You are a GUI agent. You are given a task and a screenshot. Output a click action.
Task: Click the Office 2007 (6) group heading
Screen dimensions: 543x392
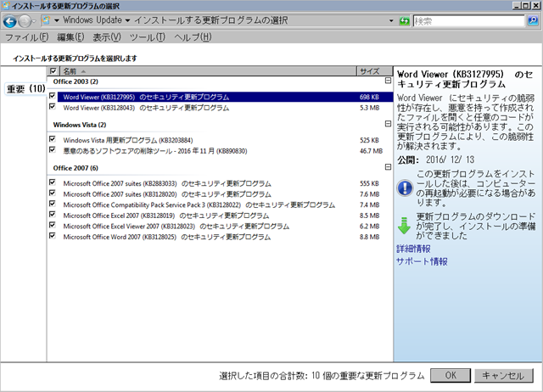(76, 168)
